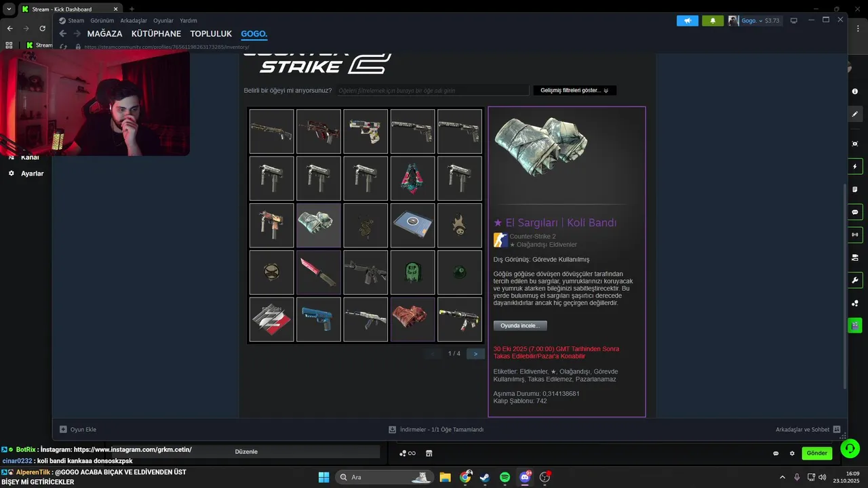Open the GOGO. profile tab

254,34
